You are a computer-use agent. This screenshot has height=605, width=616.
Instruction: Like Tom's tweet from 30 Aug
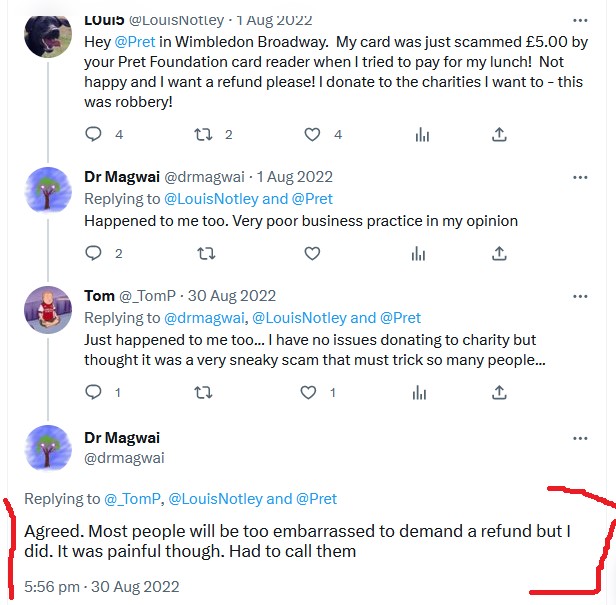[312, 393]
